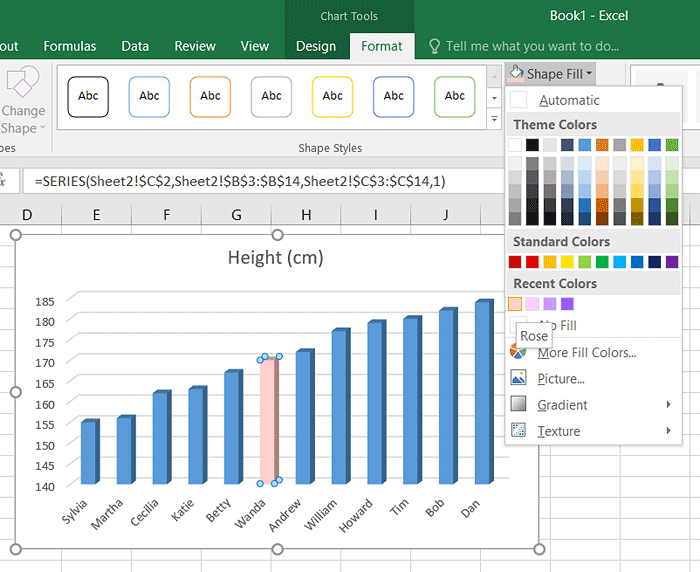This screenshot has width=700, height=572.
Task: Select the Automatic fill option
Action: [x=569, y=100]
